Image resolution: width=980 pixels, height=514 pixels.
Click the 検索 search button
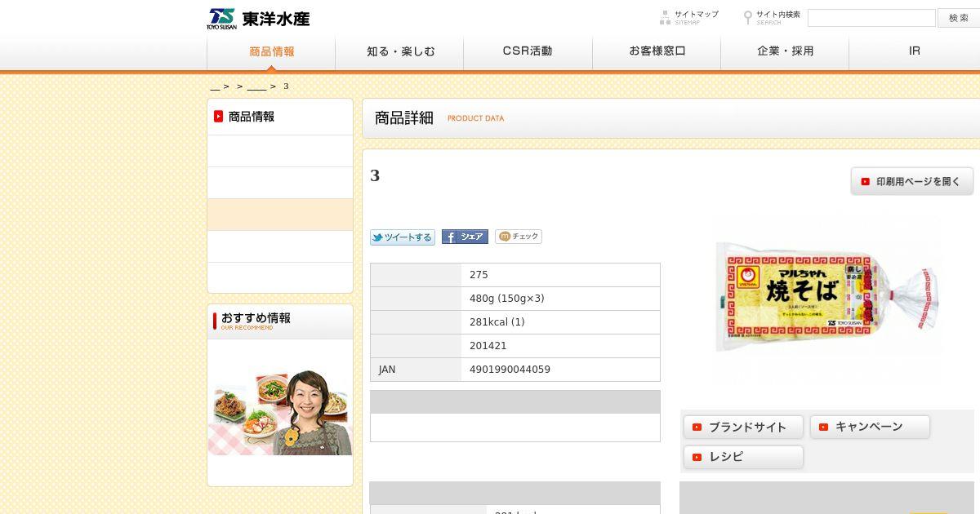[959, 18]
